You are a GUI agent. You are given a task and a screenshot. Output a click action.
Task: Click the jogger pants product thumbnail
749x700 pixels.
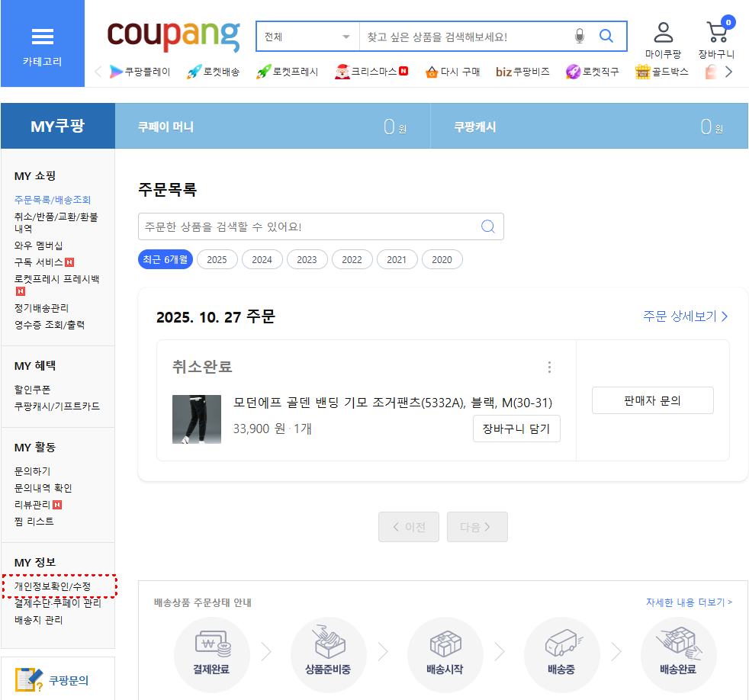197,419
